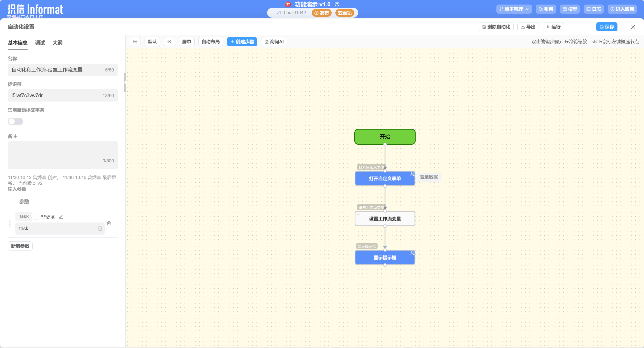
Task: Click the 保存 button
Action: point(607,27)
